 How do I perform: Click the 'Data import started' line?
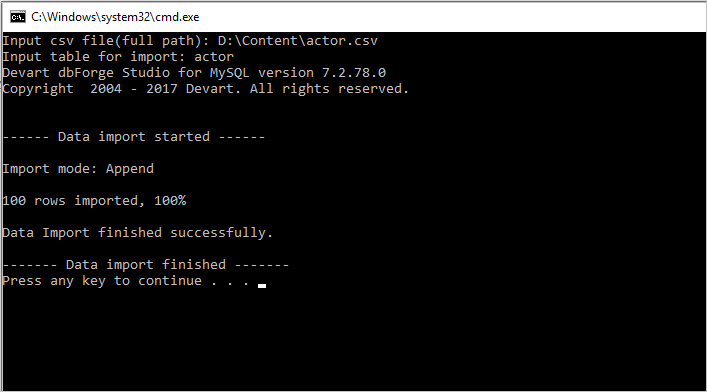coord(133,137)
